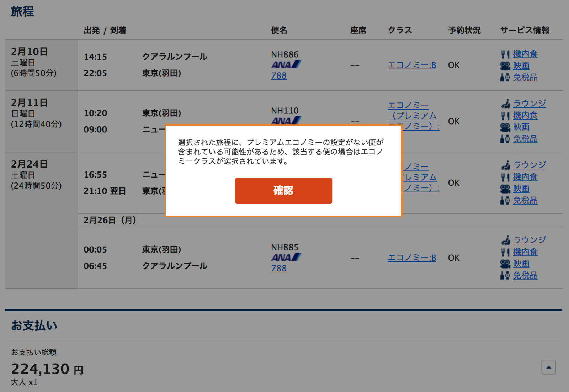Open the 機内食 link for NH886

525,54
